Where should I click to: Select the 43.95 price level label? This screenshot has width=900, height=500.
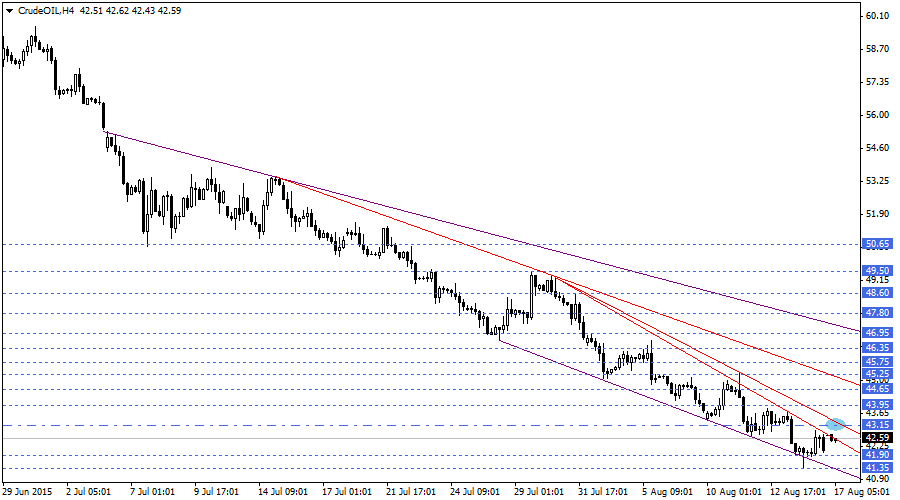click(x=877, y=405)
